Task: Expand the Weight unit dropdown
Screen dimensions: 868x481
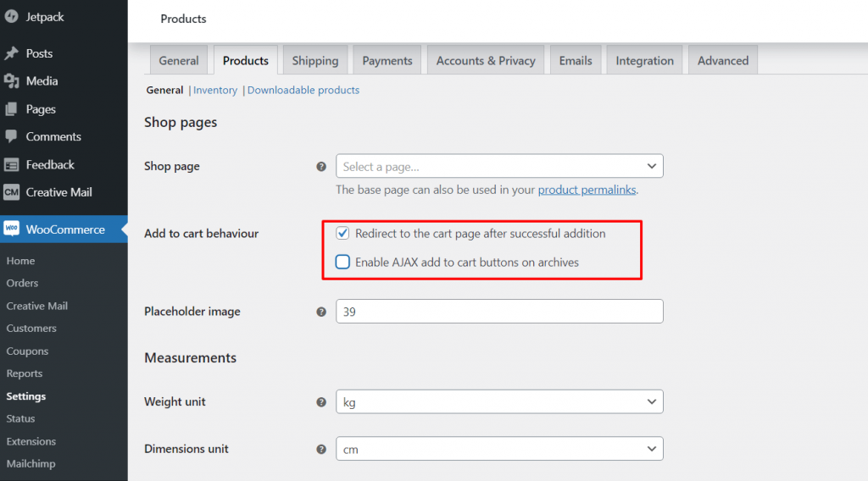Action: click(499, 402)
